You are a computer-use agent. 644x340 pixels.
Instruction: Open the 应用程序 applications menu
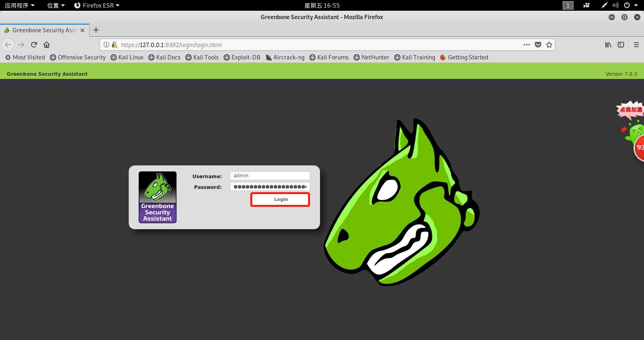pos(20,5)
